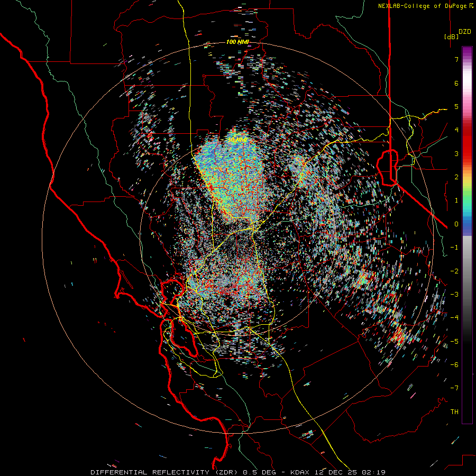Click the -7 value on color scale
Image resolution: width=476 pixels, height=476 pixels.
click(454, 388)
